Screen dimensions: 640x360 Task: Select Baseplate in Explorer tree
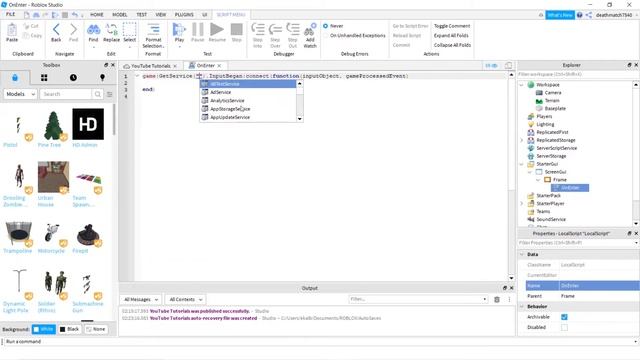[555, 109]
